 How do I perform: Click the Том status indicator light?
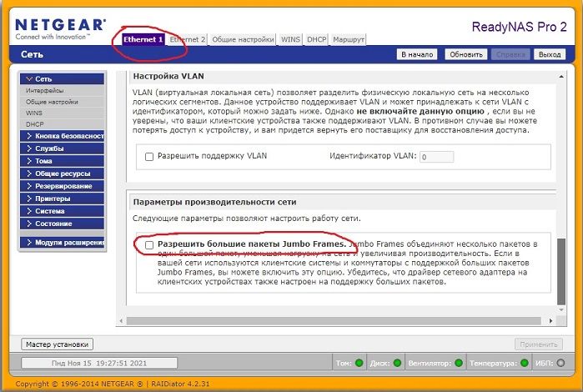(x=359, y=363)
